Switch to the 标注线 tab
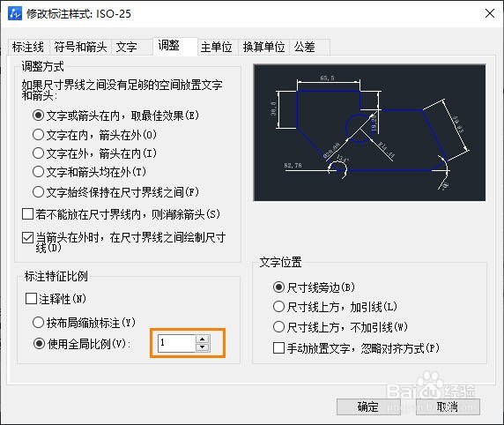 28,47
